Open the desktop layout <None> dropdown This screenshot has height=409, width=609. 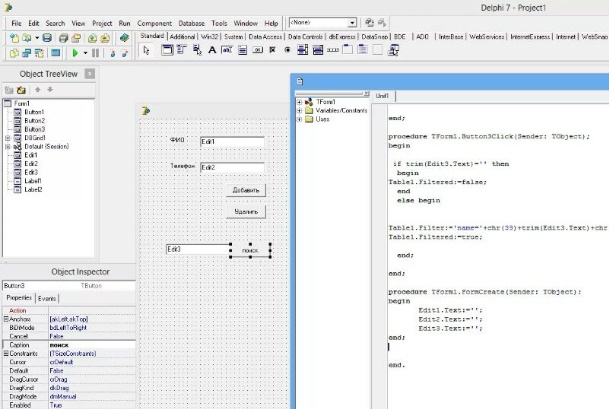352,23
